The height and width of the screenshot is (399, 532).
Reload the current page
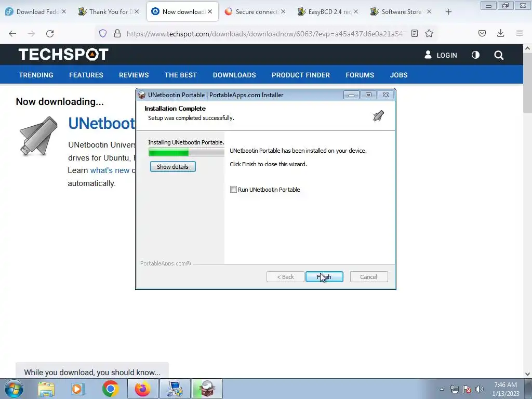[x=50, y=33]
